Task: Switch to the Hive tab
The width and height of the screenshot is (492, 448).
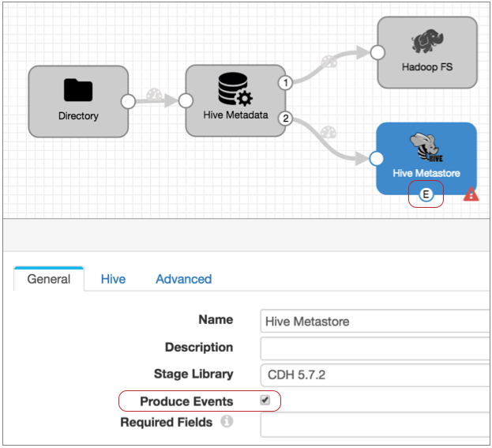Action: (113, 279)
